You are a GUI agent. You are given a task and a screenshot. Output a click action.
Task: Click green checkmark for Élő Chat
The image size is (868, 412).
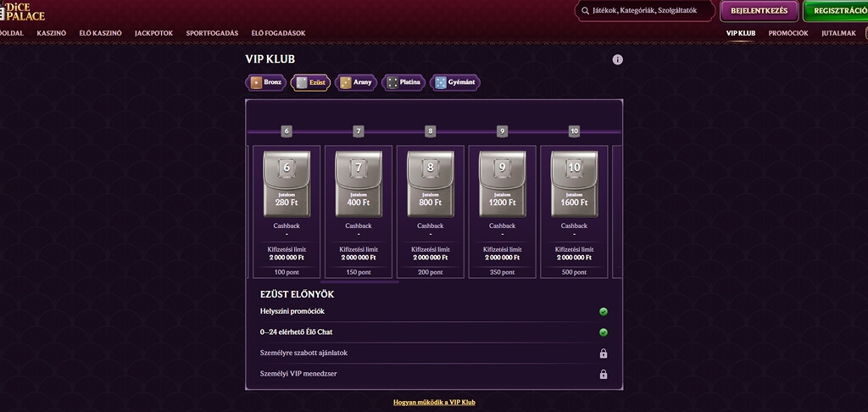click(604, 332)
